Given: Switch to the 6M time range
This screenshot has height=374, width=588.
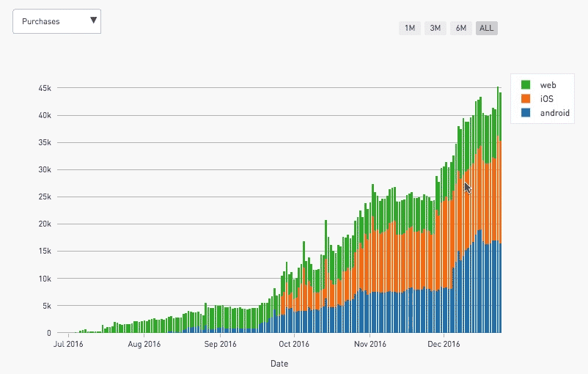Looking at the screenshot, I should (x=461, y=28).
